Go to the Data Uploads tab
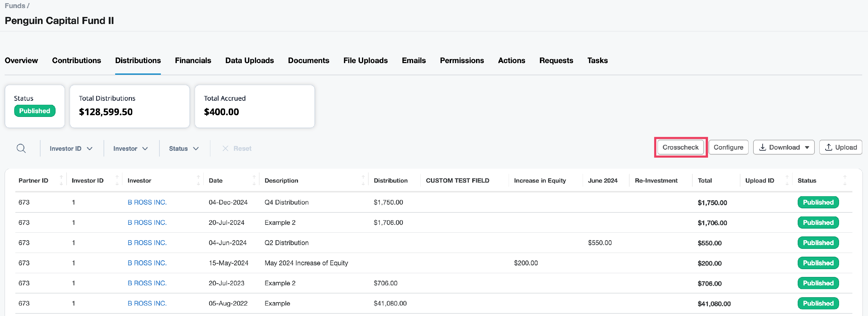Image resolution: width=868 pixels, height=316 pixels. click(249, 60)
